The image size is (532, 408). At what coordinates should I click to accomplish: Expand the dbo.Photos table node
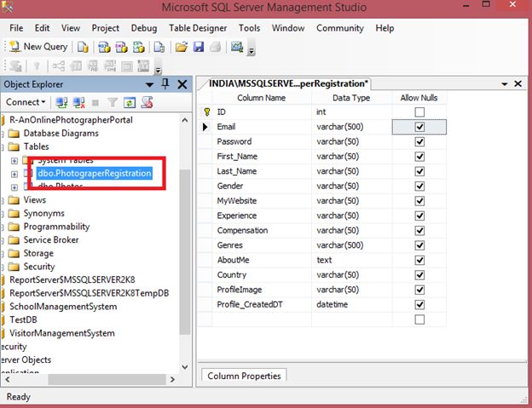click(x=14, y=187)
